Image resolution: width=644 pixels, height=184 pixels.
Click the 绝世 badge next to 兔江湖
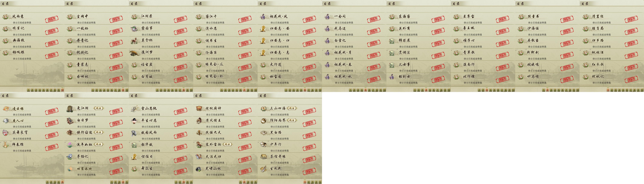(98, 108)
